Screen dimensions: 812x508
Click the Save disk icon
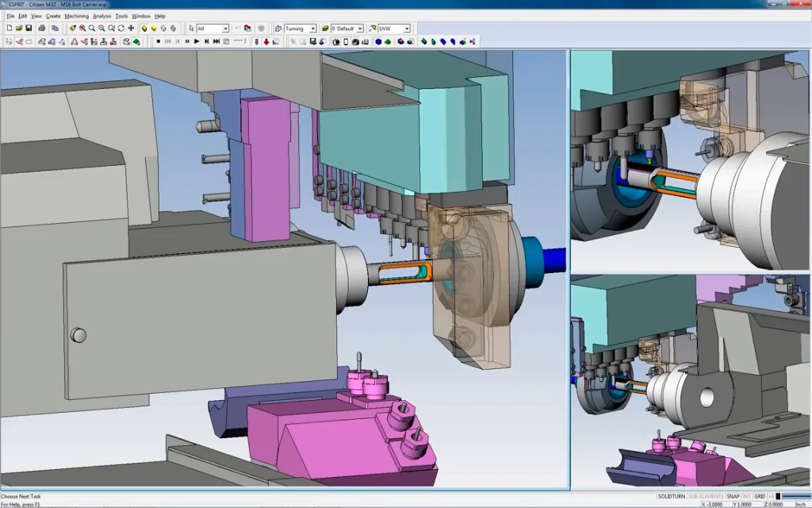[29, 29]
